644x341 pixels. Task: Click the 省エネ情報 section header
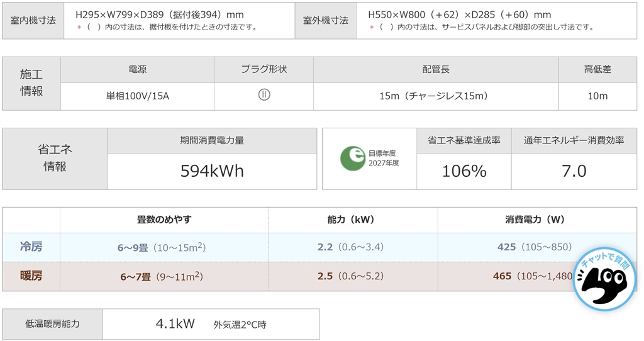pyautogui.click(x=55, y=158)
